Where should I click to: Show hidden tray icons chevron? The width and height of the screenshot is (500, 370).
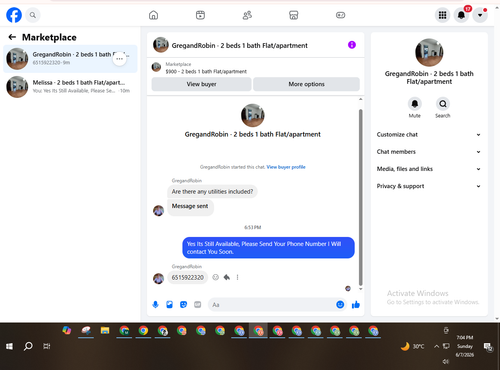(x=436, y=346)
